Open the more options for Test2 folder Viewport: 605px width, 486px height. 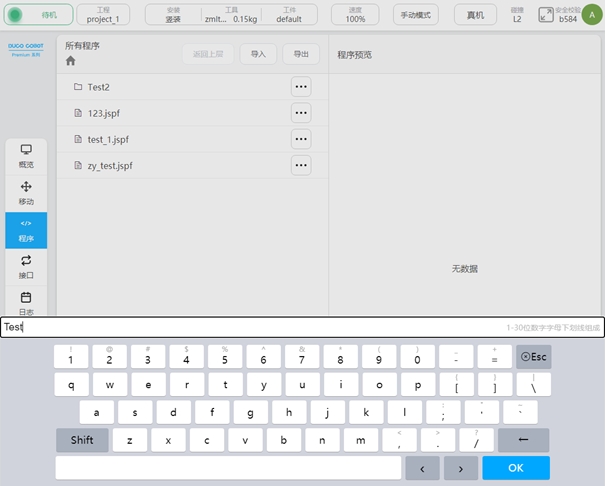pos(301,87)
